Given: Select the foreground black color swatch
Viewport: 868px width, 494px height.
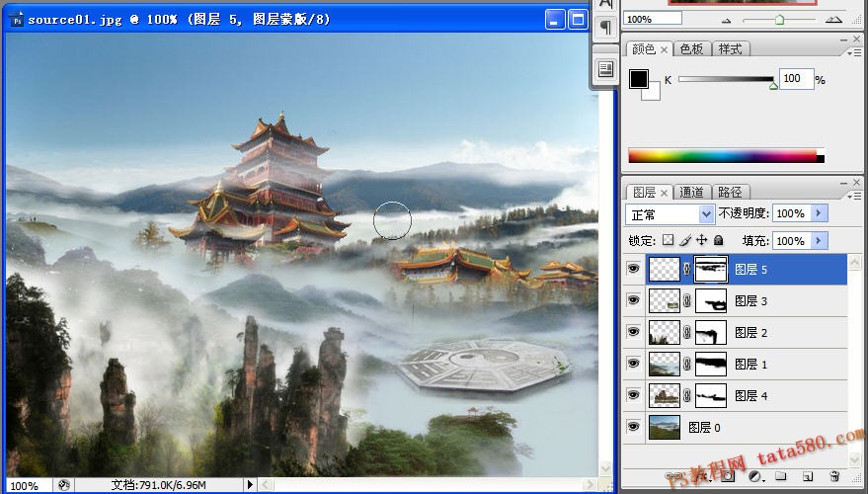Looking at the screenshot, I should point(638,79).
